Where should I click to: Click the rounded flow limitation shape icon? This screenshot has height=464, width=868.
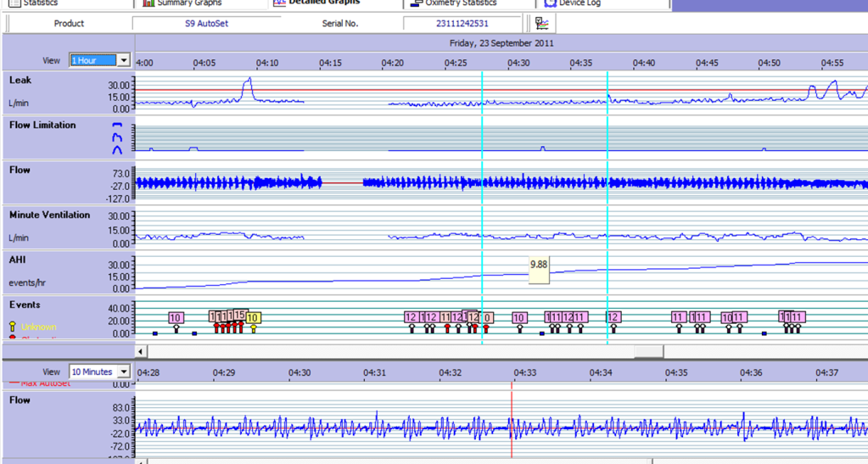click(x=117, y=149)
